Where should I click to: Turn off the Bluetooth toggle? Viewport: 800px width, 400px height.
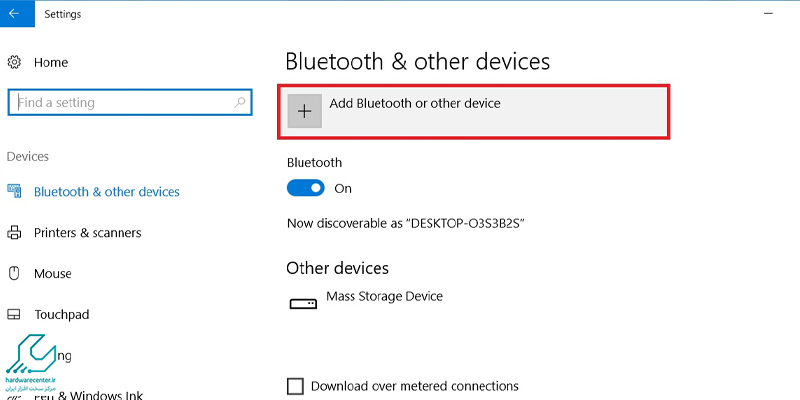305,188
